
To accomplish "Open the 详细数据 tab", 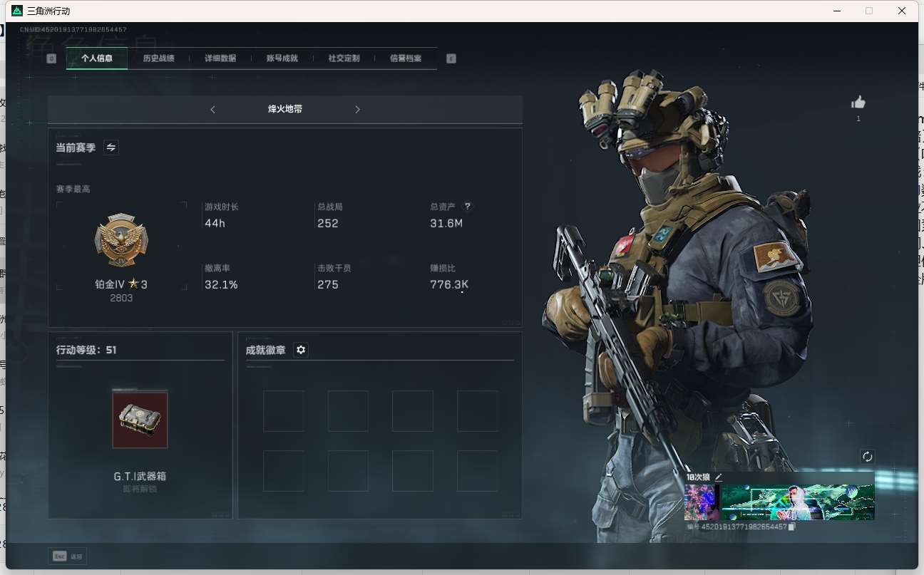I will (x=220, y=58).
